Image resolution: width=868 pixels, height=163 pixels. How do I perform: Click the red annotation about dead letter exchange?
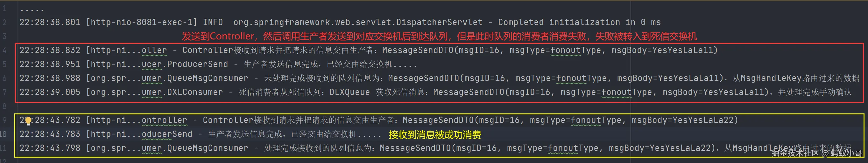(439, 36)
